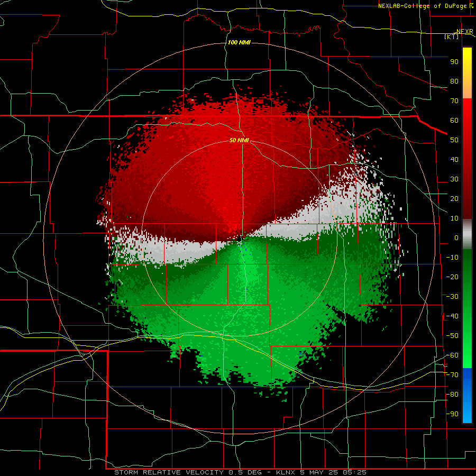Click the -40 value on velocity scale

(452, 316)
